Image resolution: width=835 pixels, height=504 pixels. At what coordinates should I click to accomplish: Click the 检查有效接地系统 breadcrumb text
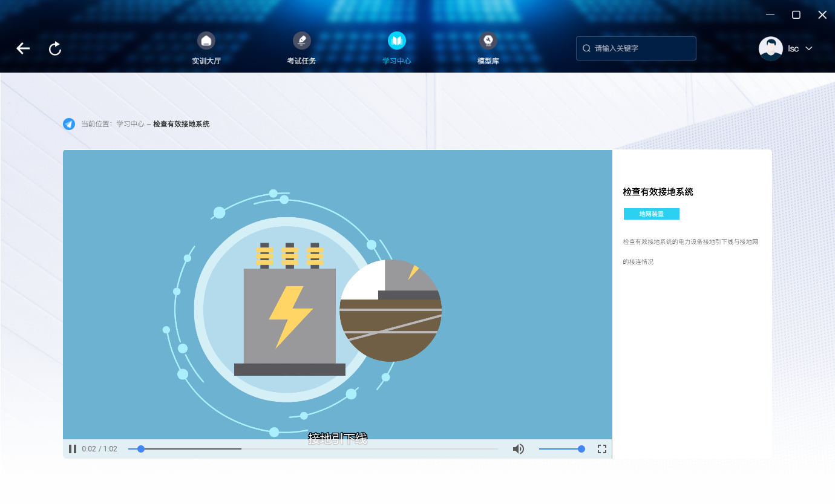pos(182,124)
